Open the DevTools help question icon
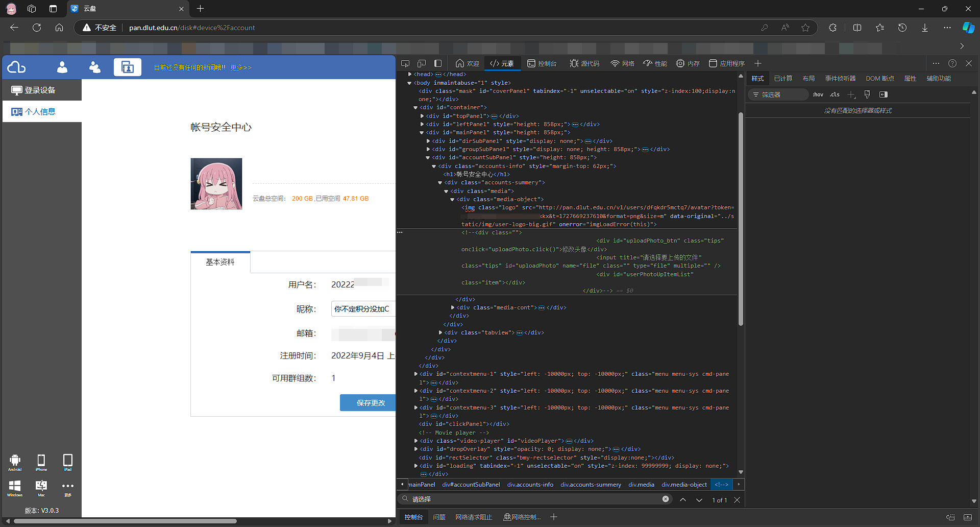980x527 pixels. click(952, 63)
